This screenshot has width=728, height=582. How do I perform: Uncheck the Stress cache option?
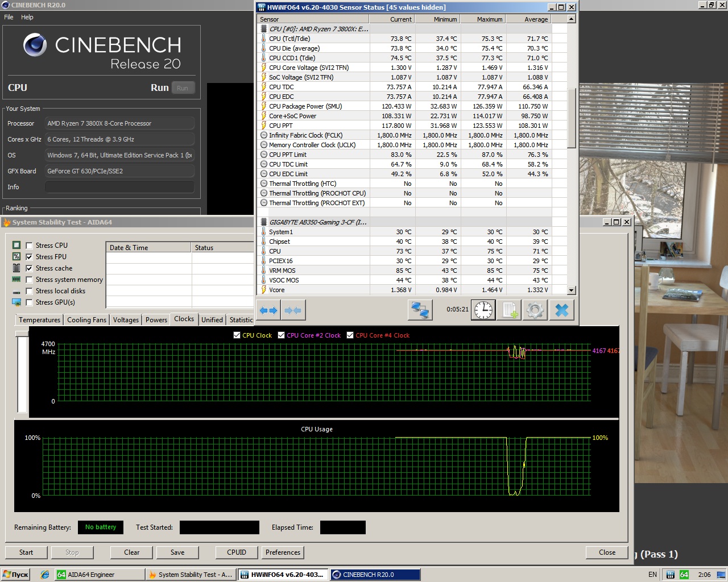click(29, 268)
